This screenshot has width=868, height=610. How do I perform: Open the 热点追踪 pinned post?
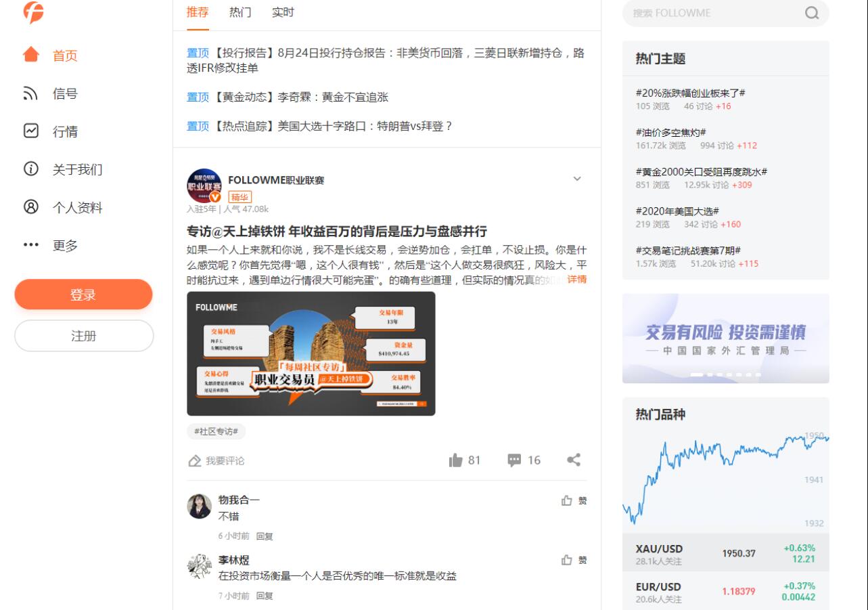[319, 126]
